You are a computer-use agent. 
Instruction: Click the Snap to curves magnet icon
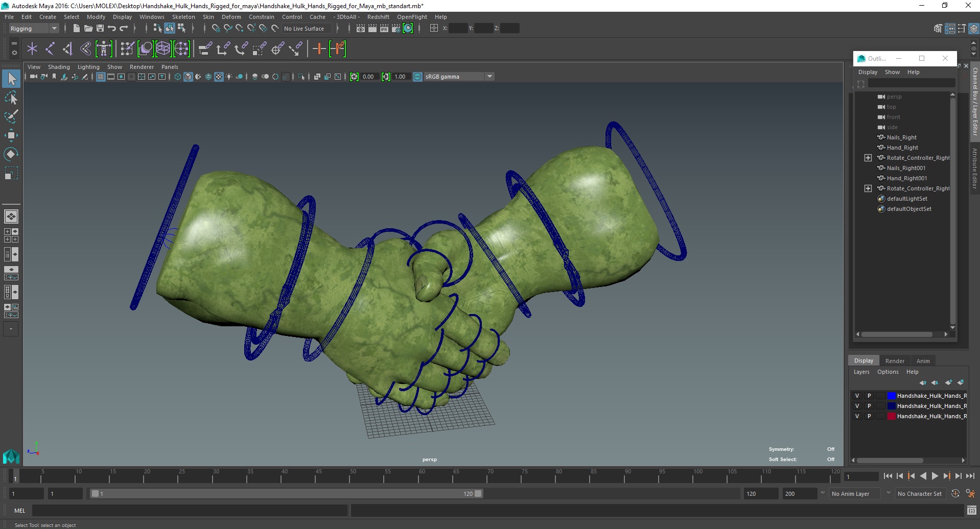[x=228, y=29]
